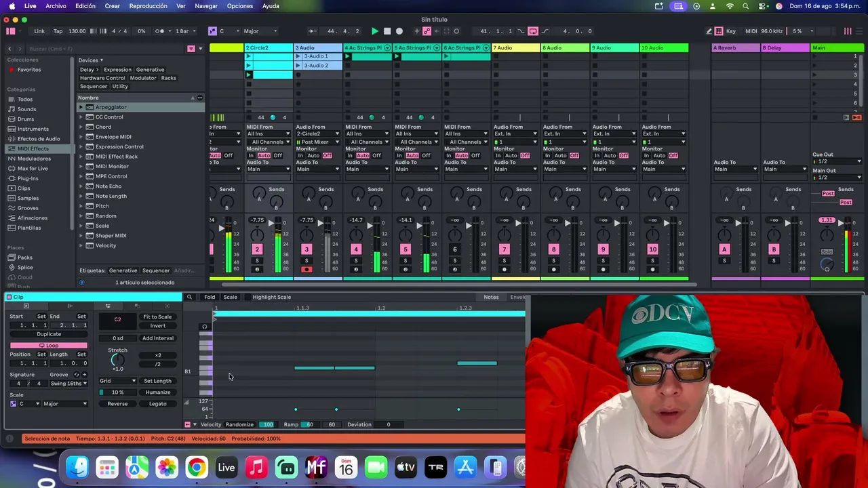Toggle the transport Loop switch
868x488 pixels.
(x=533, y=31)
